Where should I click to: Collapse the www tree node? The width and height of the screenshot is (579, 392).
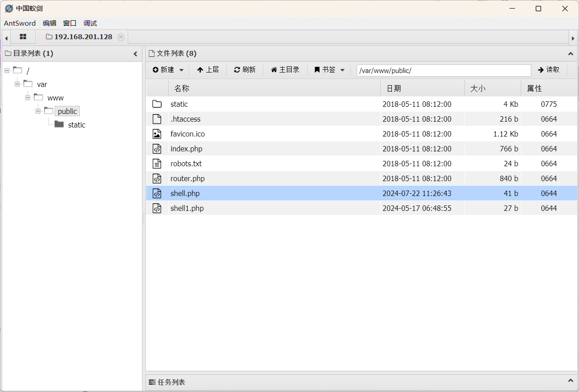pos(28,98)
